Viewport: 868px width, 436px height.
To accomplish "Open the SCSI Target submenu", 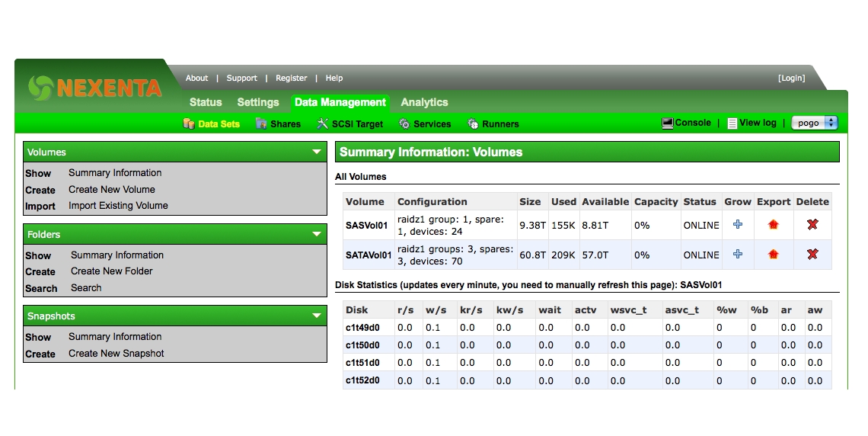I will tap(357, 124).
